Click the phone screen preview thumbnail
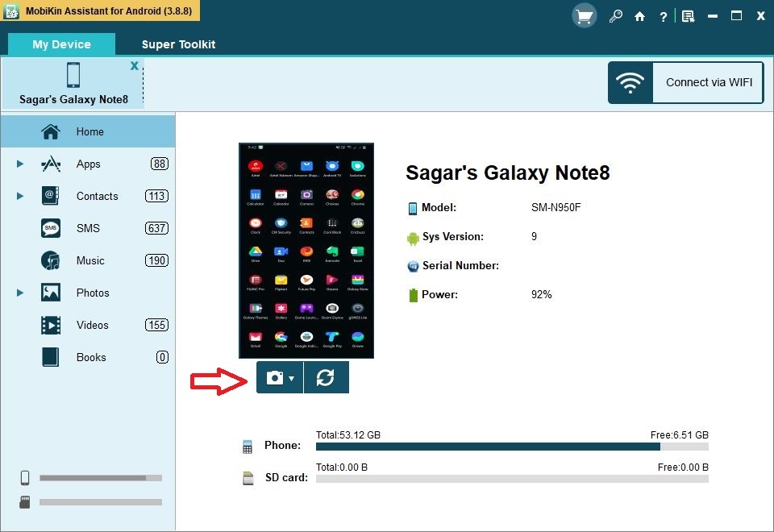Viewport: 774px width, 532px height. pos(306,251)
